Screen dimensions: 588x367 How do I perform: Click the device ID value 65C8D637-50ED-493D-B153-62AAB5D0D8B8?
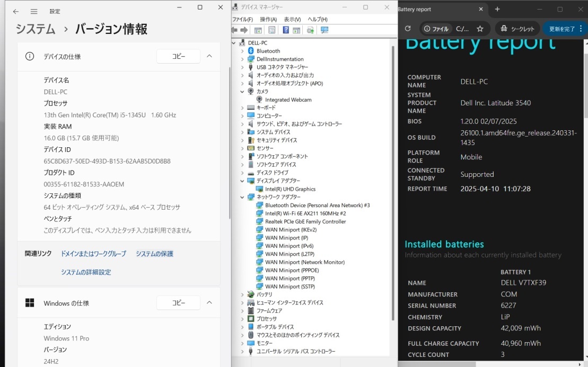point(107,161)
